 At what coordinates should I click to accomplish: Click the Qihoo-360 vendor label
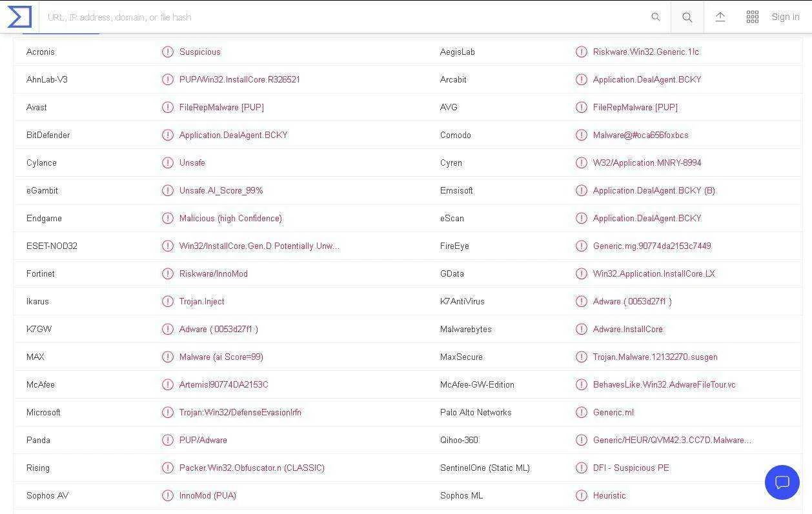point(459,440)
